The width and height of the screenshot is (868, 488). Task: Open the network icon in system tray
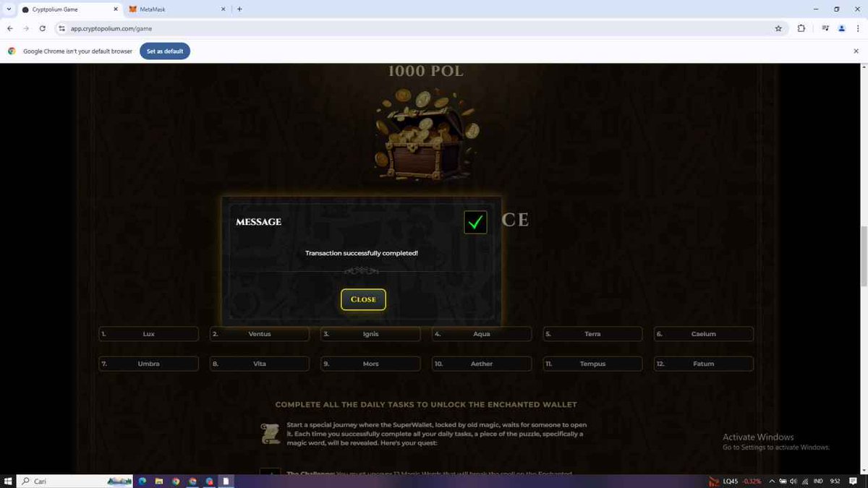805,481
